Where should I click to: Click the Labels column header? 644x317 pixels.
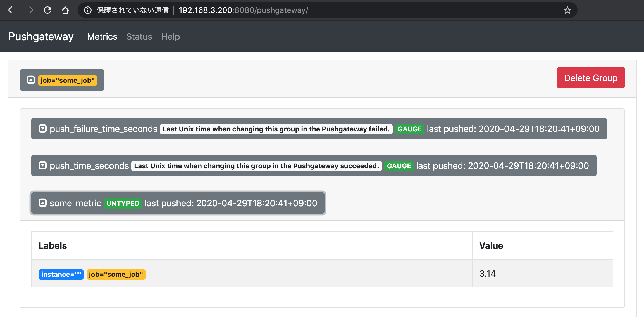(x=252, y=245)
